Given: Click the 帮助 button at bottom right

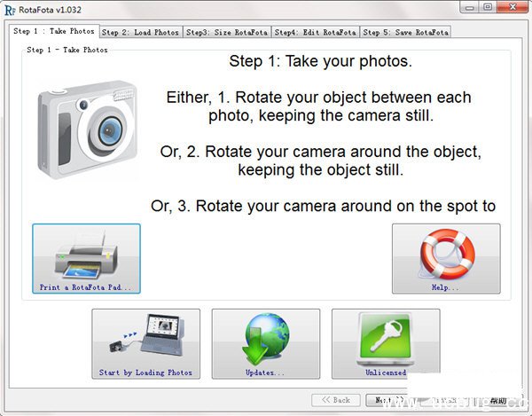Looking at the screenshot, I should pos(497,400).
